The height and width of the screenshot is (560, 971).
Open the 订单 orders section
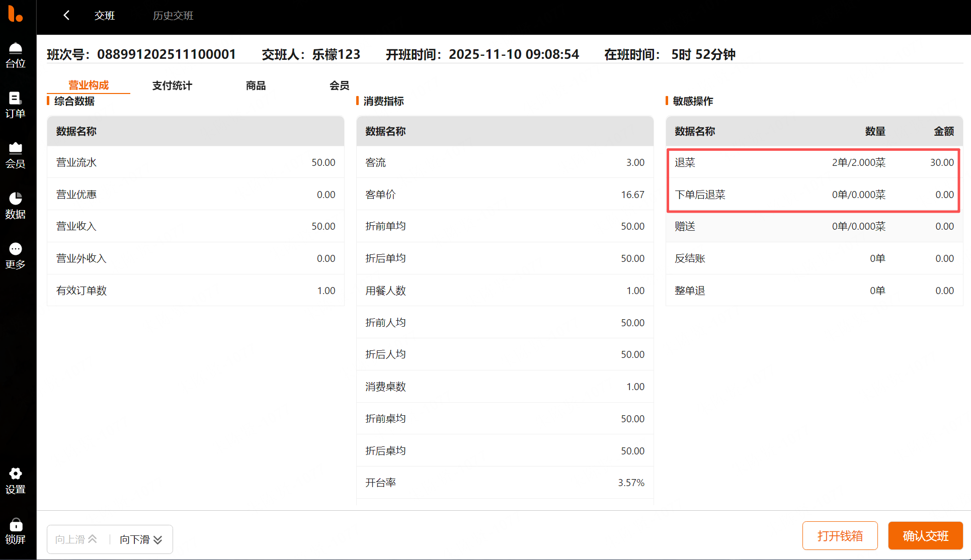[16, 105]
